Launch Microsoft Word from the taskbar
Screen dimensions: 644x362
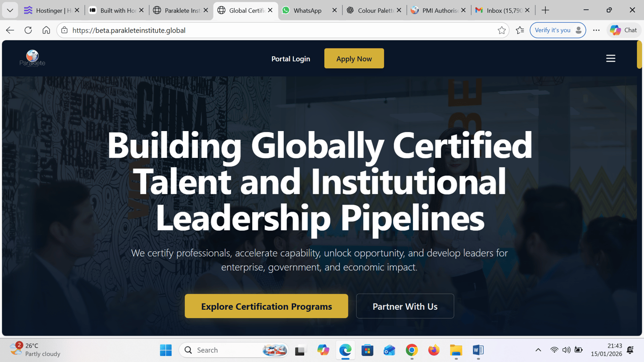click(x=478, y=350)
